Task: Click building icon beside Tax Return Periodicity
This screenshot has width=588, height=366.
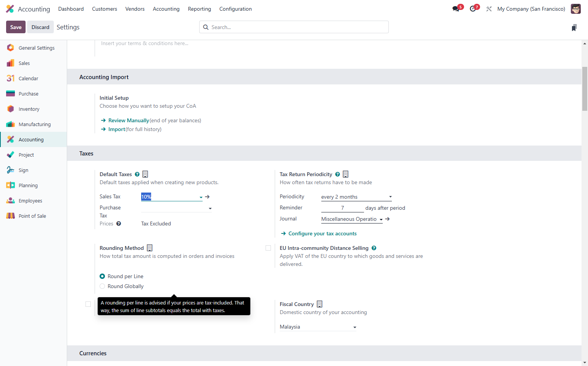Action: coord(346,174)
